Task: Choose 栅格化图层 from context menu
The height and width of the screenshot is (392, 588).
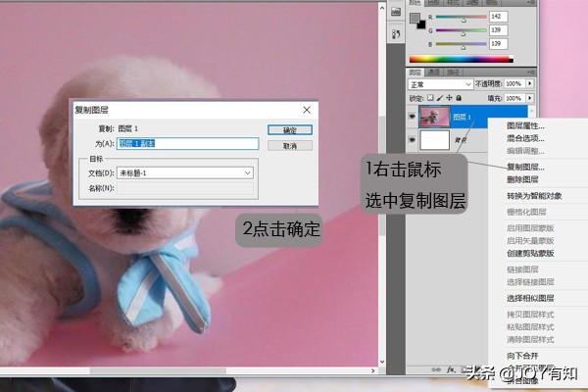Action: [526, 212]
